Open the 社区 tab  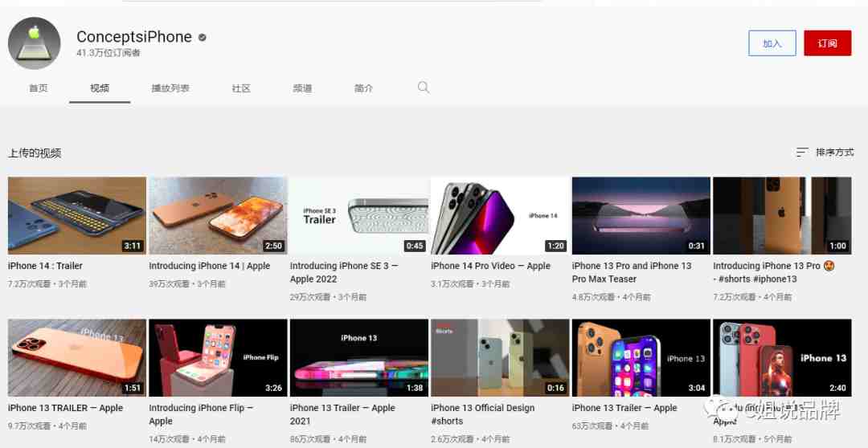[x=241, y=88]
